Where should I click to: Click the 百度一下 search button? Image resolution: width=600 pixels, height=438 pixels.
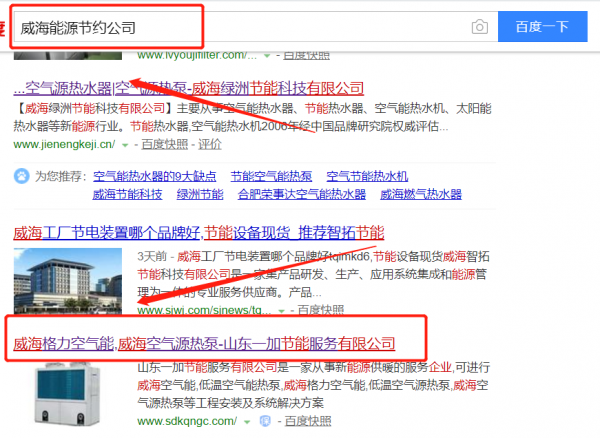click(x=541, y=27)
